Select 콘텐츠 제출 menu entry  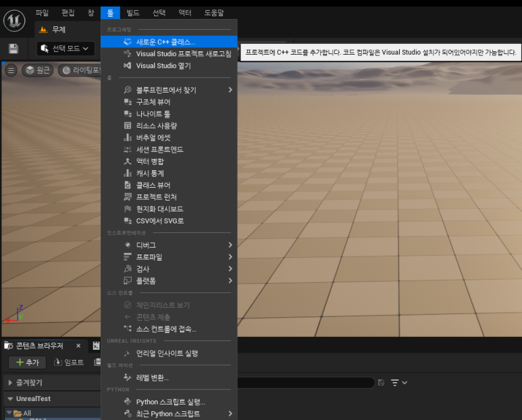(169, 317)
